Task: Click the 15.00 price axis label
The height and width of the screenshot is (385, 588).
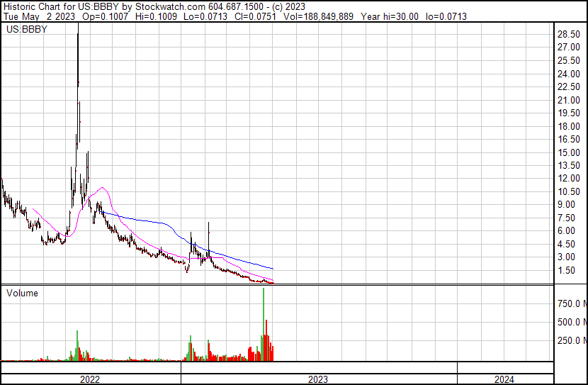Action: coord(569,152)
